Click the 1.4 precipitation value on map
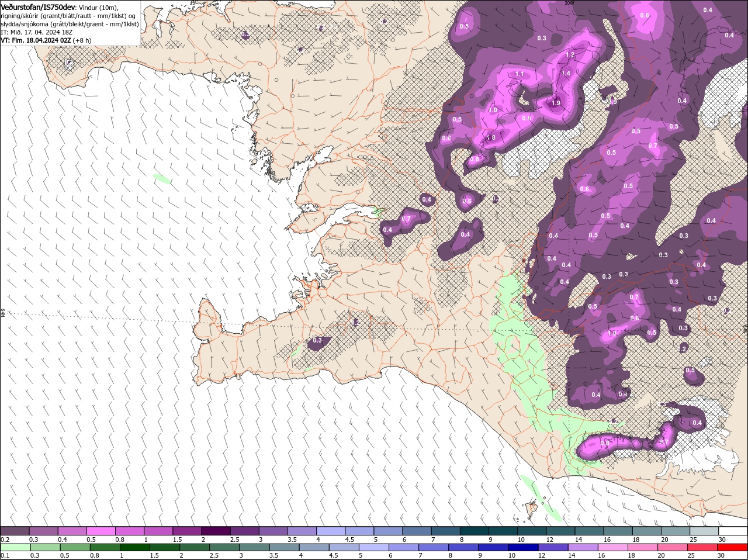The image size is (748, 560). 565,73
